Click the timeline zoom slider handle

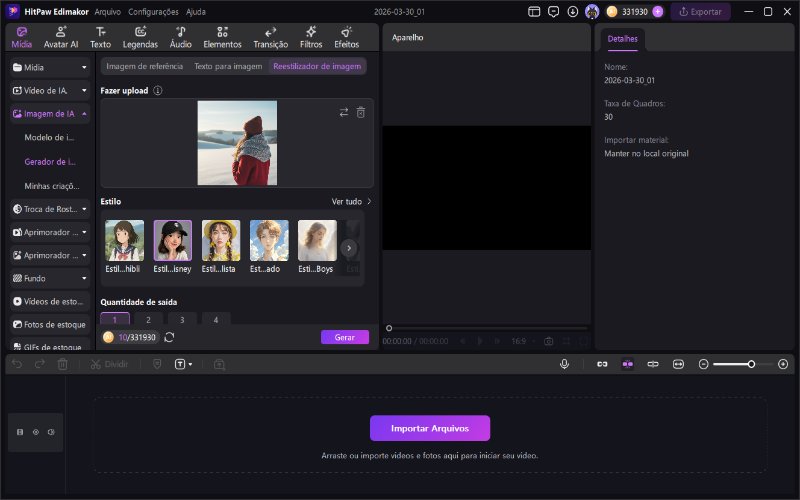[751, 364]
